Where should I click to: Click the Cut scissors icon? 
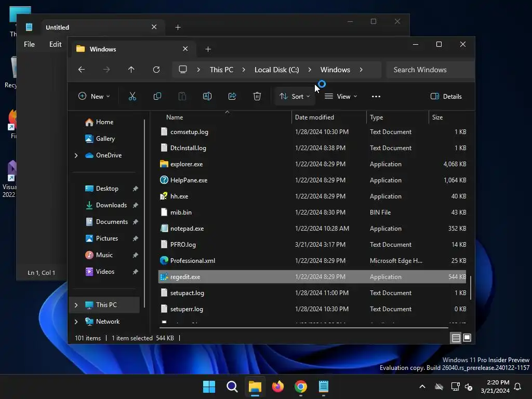click(132, 96)
